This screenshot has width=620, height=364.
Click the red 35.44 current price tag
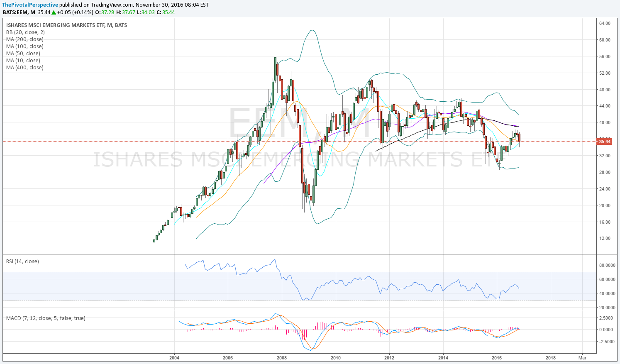(x=605, y=142)
